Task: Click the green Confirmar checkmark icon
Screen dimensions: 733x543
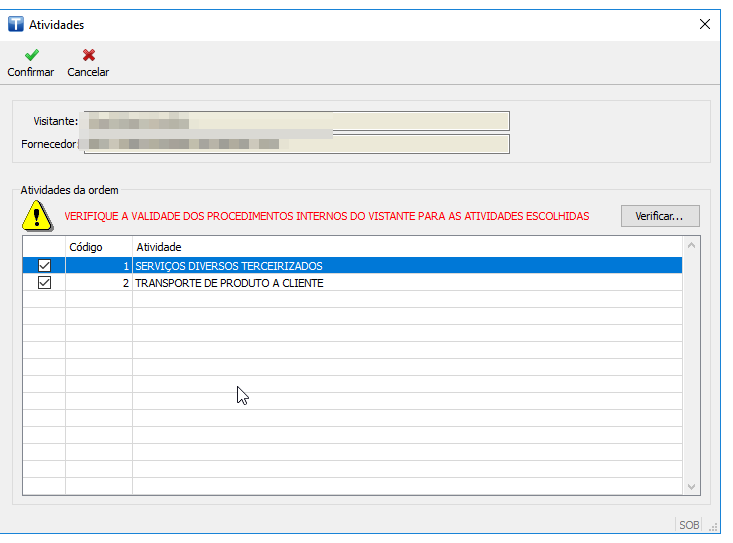Action: (31, 56)
